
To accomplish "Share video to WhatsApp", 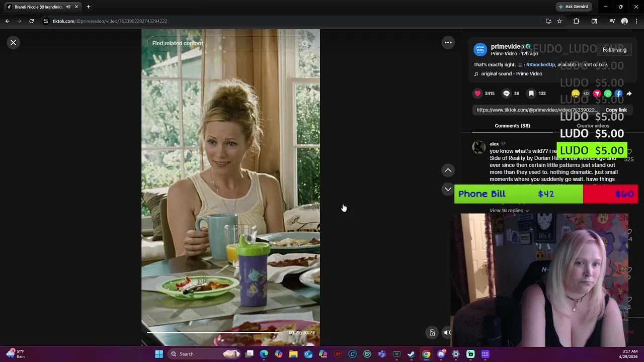I will [608, 94].
